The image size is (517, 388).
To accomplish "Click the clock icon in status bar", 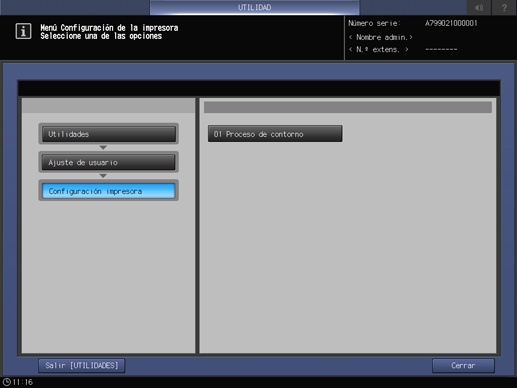I will point(7,382).
